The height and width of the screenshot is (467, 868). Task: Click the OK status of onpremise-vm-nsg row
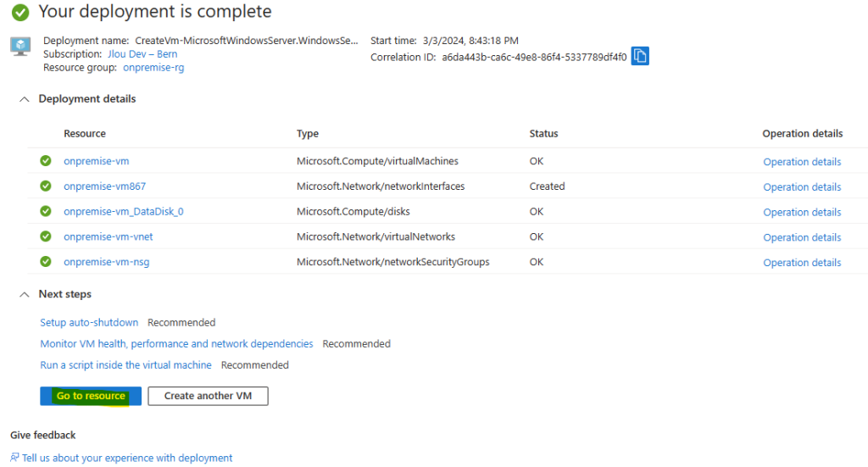tap(537, 262)
